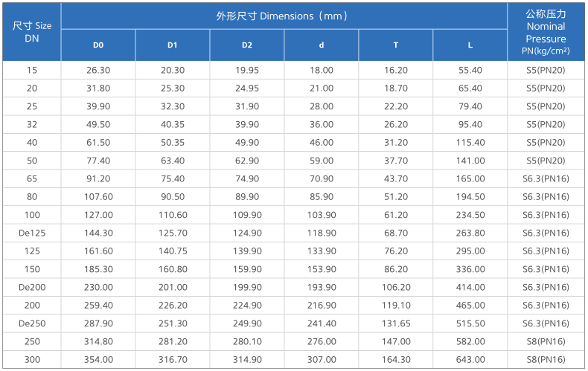Click the Nominal Pressure header cell
Image resolution: width=588 pixels, height=371 pixels.
(546, 32)
